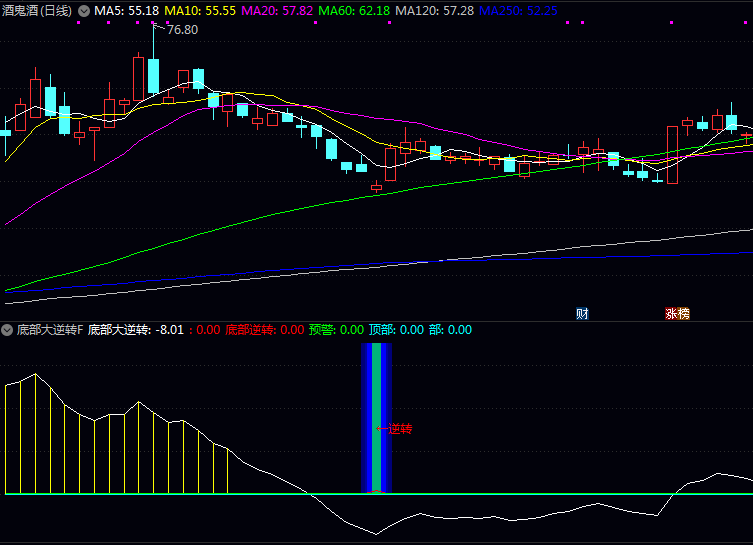The width and height of the screenshot is (753, 545).
Task: Click the 财 financial marker icon
Action: [582, 313]
